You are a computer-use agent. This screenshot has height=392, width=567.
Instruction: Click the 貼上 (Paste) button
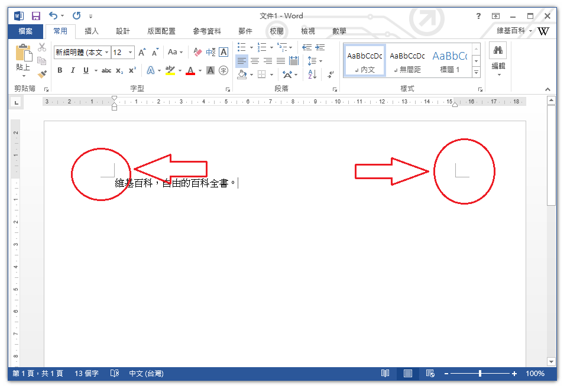coord(22,59)
